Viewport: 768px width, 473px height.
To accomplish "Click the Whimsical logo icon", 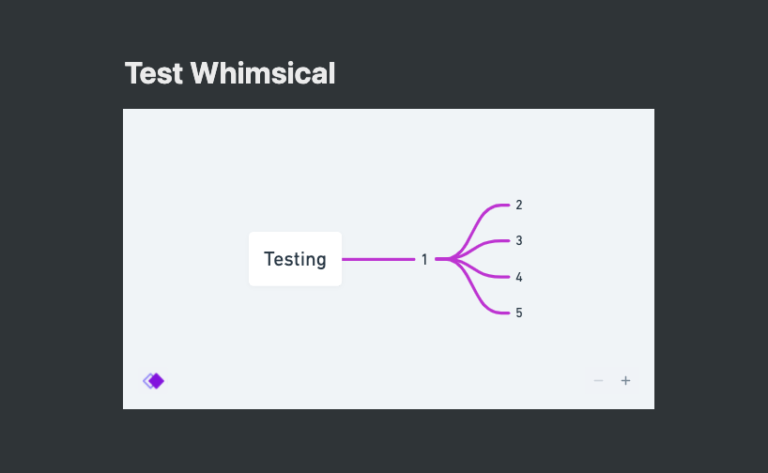I will tap(153, 380).
